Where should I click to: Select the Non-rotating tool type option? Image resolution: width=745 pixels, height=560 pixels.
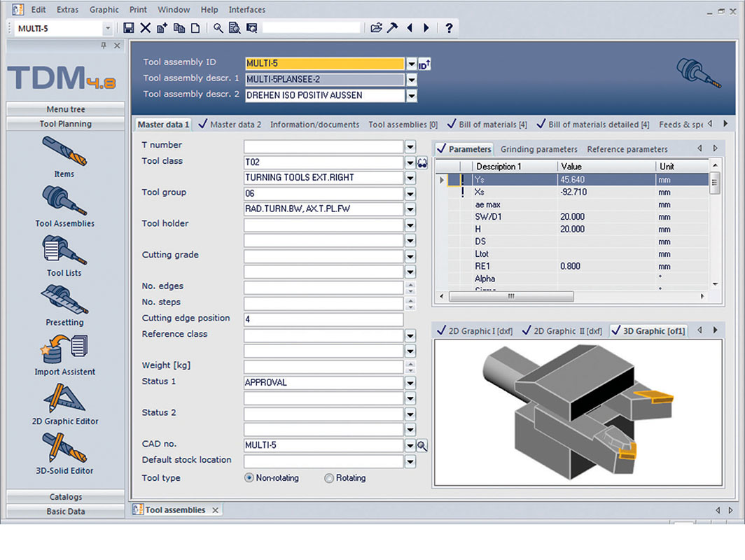[x=249, y=478]
